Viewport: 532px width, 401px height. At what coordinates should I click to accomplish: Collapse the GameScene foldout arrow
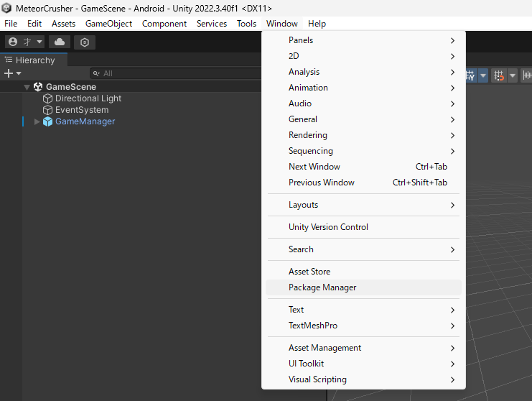point(27,87)
